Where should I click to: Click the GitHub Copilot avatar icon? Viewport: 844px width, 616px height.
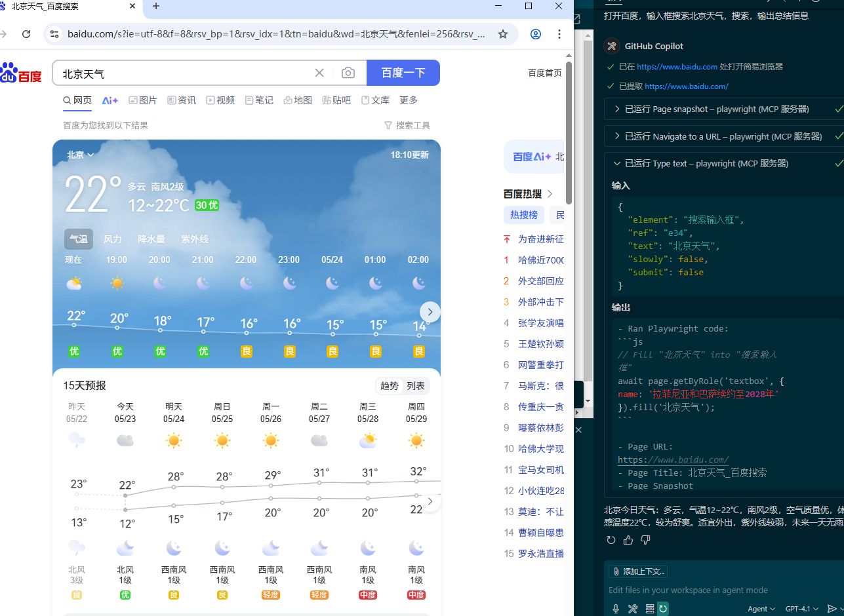pos(611,46)
